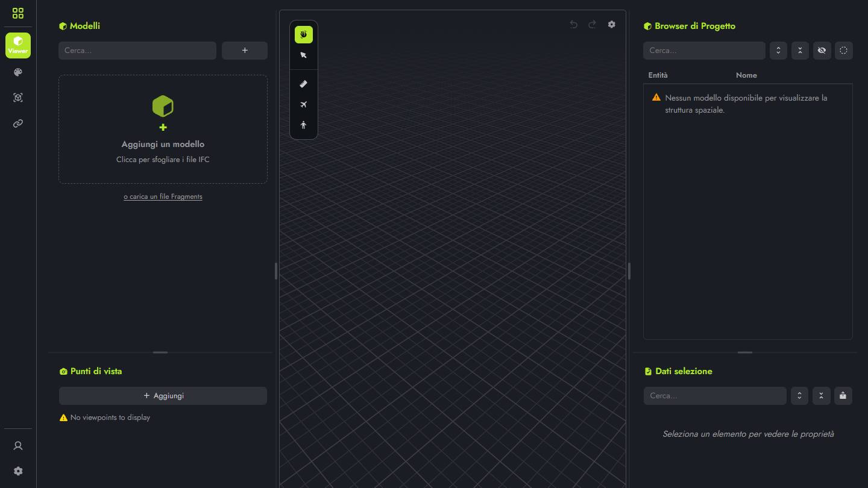This screenshot has height=488, width=868.
Task: Open the scan-cube sidebar section
Action: pos(18,98)
